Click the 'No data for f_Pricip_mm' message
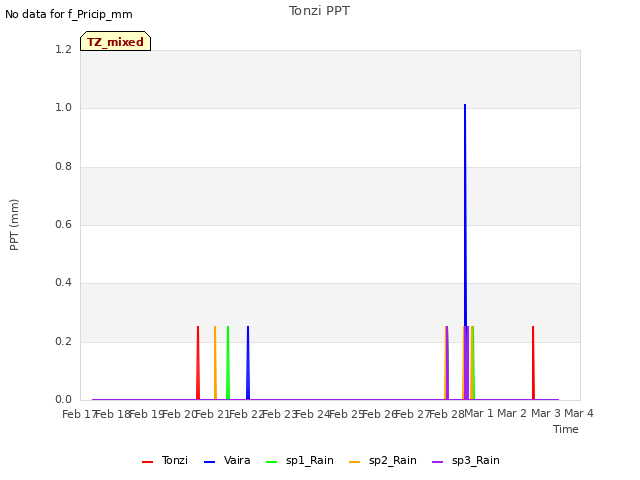The width and height of the screenshot is (640, 480). coord(69,14)
